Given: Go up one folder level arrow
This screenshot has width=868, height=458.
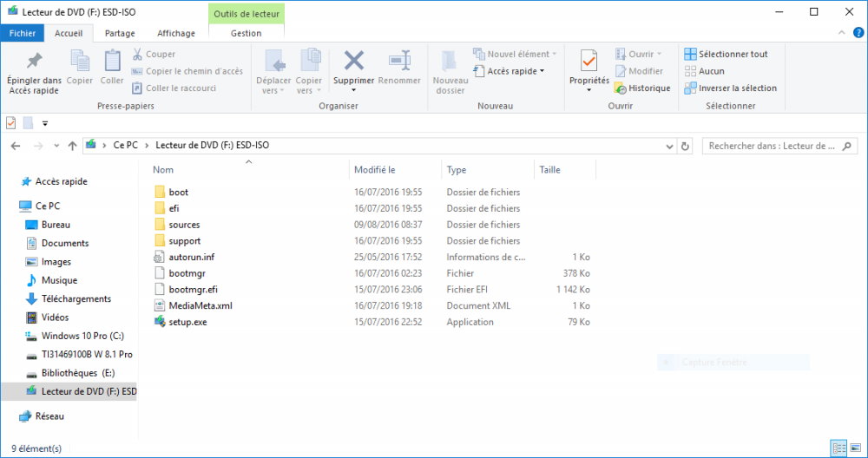Looking at the screenshot, I should [73, 146].
